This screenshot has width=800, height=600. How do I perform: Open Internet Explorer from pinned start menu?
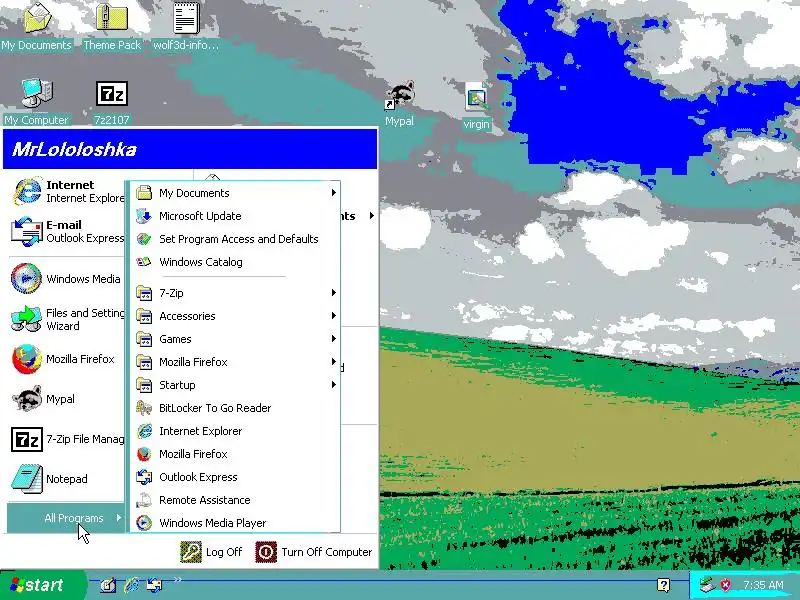(x=67, y=191)
